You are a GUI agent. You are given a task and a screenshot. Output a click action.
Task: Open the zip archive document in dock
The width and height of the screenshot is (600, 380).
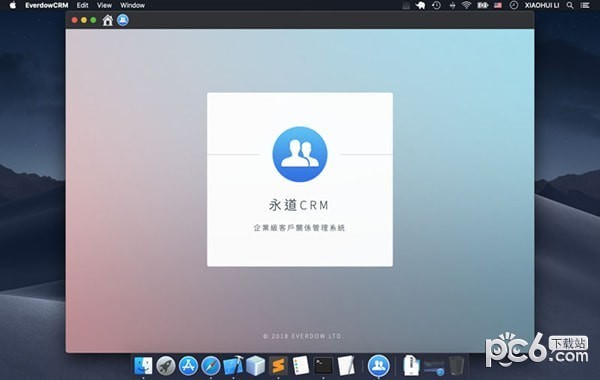click(x=411, y=365)
